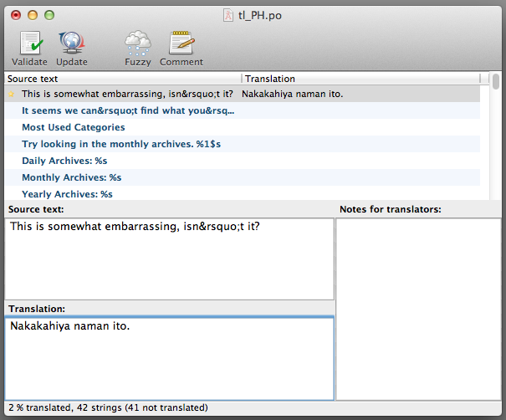Click the Source text display box
This screenshot has width=506, height=420.
click(x=169, y=258)
